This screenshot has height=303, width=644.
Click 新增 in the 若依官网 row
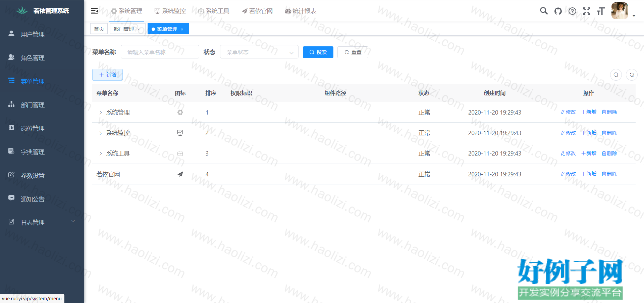coord(589,174)
